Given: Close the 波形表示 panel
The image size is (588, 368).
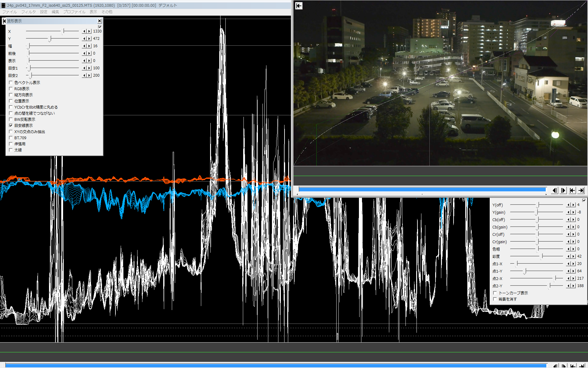Looking at the screenshot, I should coord(100,21).
